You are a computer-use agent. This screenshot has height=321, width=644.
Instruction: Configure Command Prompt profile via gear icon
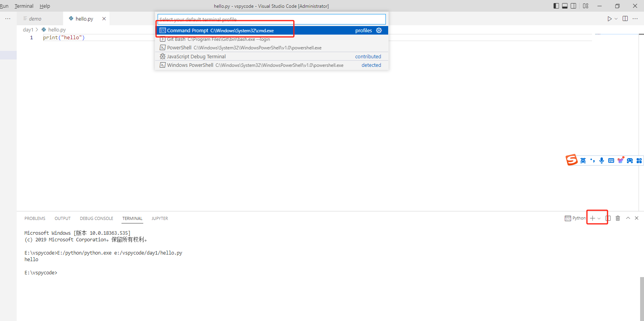pyautogui.click(x=379, y=30)
